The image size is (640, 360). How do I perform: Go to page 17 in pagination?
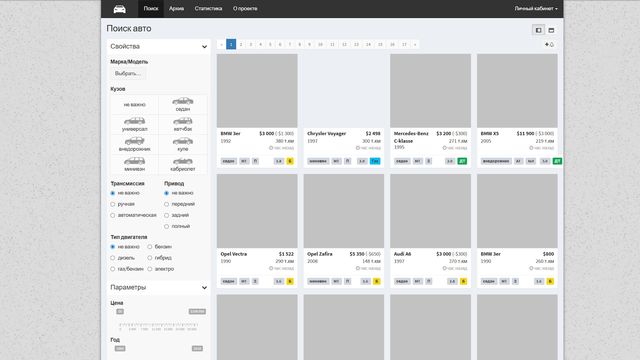click(404, 44)
